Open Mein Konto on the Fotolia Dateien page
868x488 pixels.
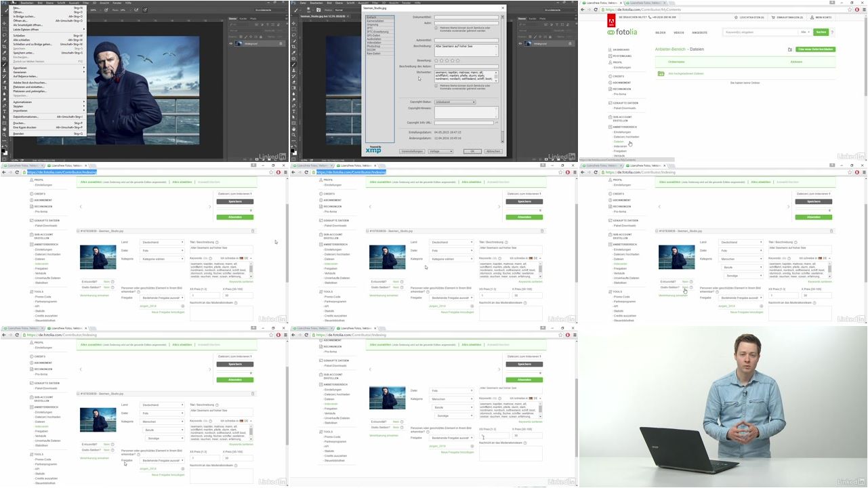(821, 17)
